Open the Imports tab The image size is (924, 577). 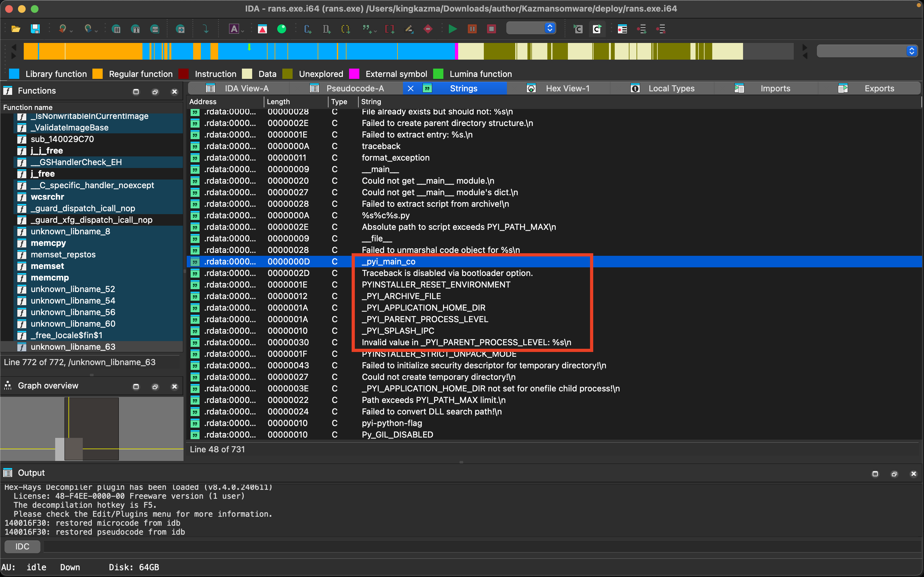tap(775, 88)
